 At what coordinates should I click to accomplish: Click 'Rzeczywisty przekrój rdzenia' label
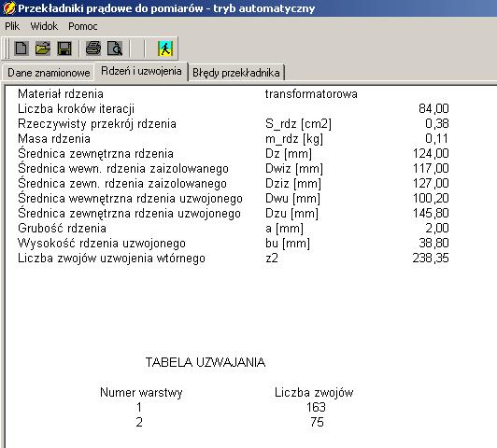pos(97,124)
